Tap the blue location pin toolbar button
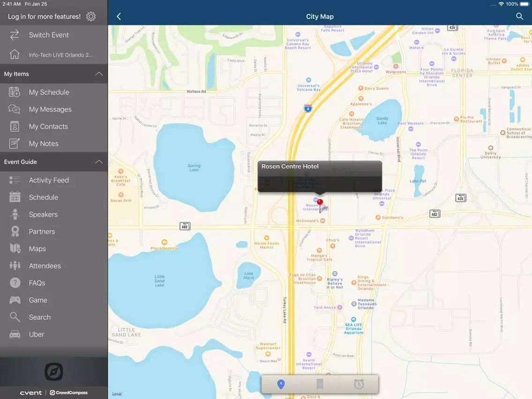The height and width of the screenshot is (399, 532). pos(281,384)
